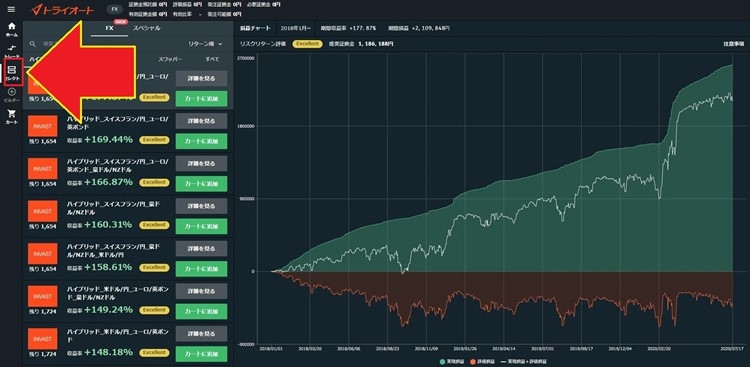Click Excellent badge of +169.44% strategy
This screenshot has width=750, height=367.
coord(154,140)
